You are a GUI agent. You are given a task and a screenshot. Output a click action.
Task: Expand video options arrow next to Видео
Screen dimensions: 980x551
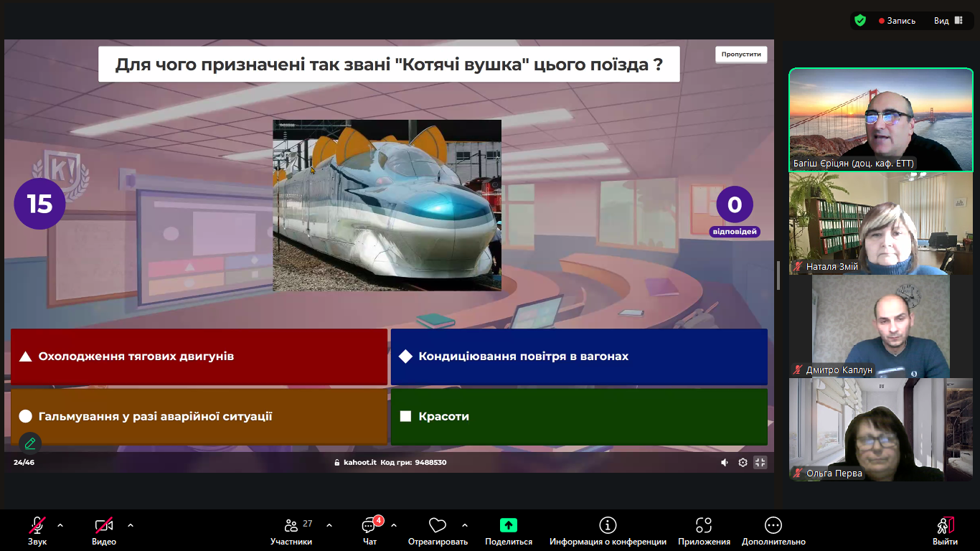[131, 525]
